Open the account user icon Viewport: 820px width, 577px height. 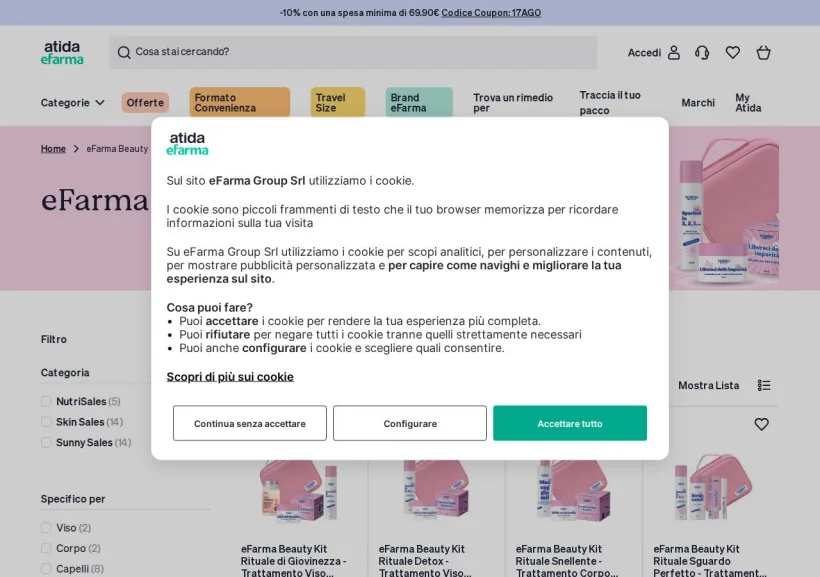pyautogui.click(x=674, y=52)
